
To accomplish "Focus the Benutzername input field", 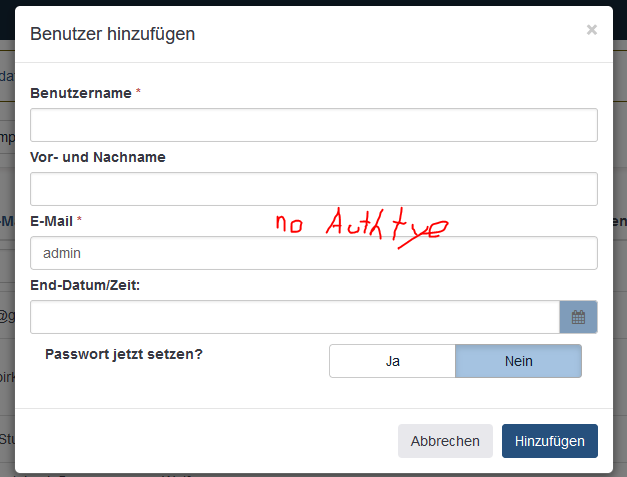I will coord(314,125).
